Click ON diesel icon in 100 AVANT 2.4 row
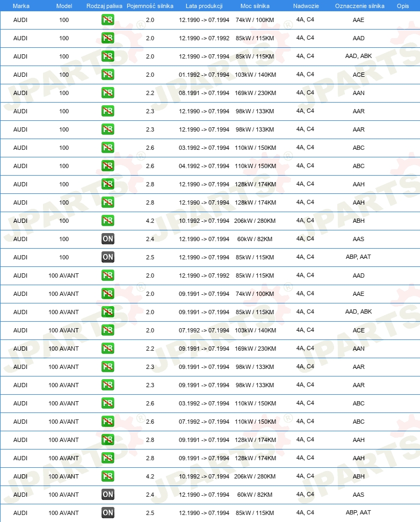The height and width of the screenshot is (522, 420). pyautogui.click(x=107, y=495)
